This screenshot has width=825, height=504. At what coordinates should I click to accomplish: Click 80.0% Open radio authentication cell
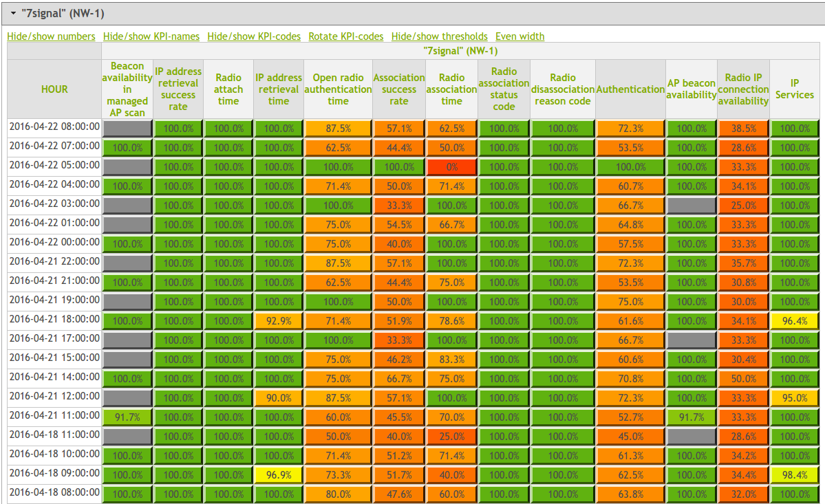[x=338, y=494]
